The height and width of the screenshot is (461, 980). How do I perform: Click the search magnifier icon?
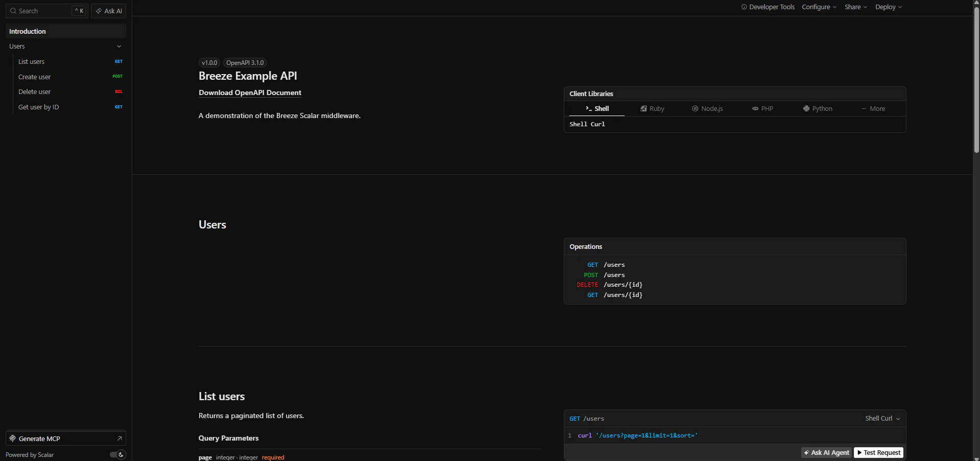13,11
